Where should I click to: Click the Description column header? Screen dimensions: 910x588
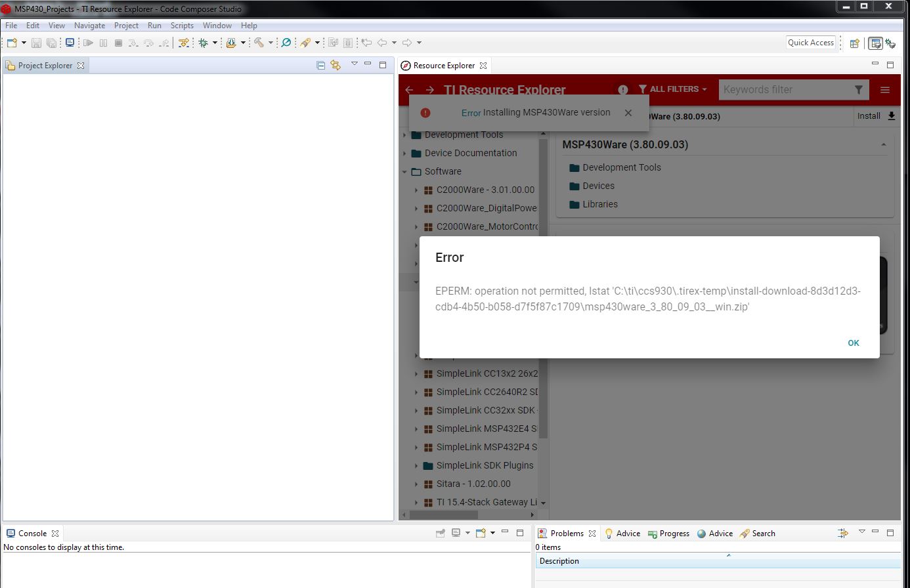coord(719,561)
